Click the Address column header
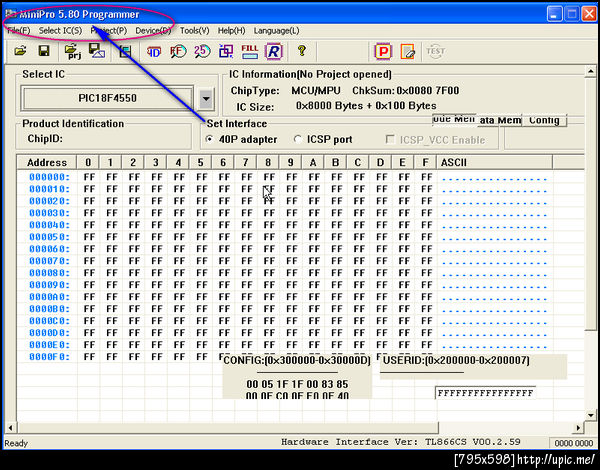This screenshot has width=600, height=470. click(x=47, y=162)
